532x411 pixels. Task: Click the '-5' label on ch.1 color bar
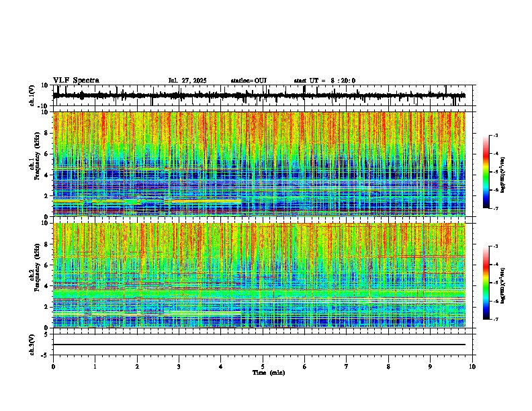point(496,172)
